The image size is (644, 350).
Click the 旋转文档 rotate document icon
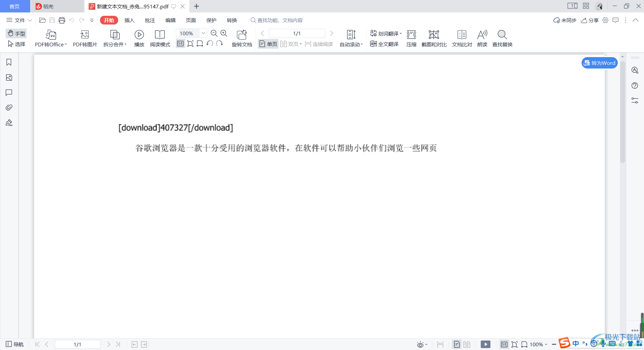pos(242,35)
